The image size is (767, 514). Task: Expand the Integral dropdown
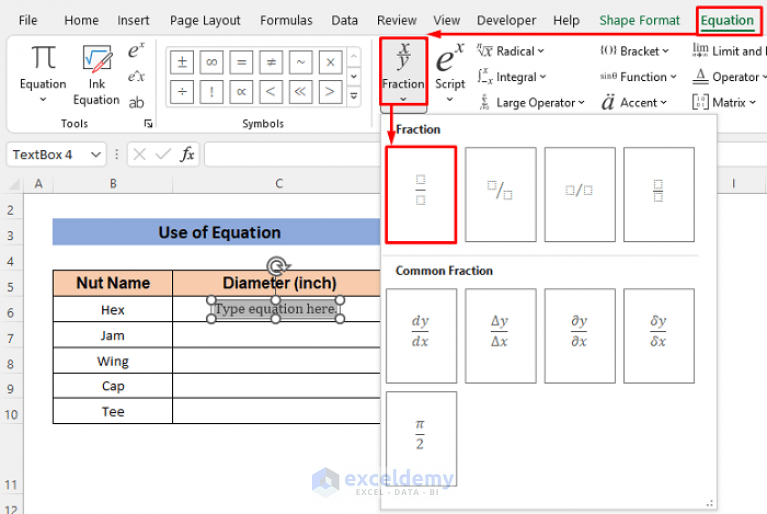[x=512, y=77]
